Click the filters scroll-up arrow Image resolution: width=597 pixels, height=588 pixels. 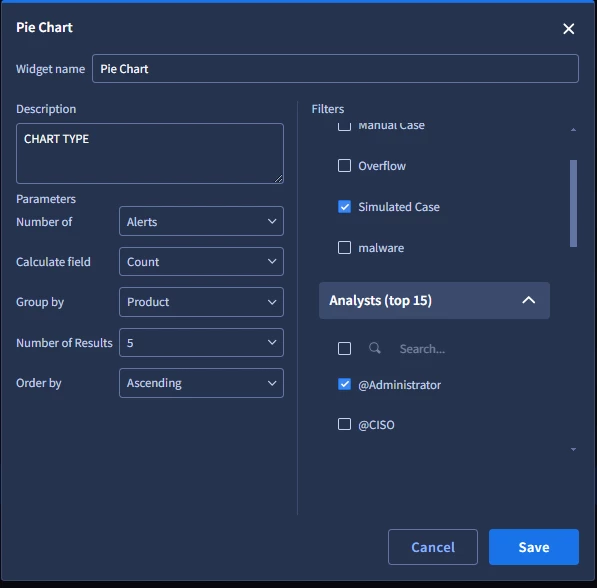coord(573,130)
